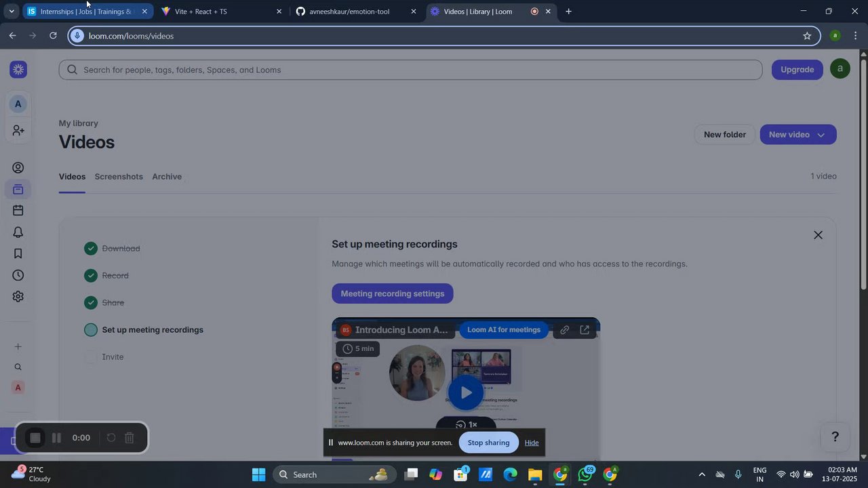Open the notifications bell in sidebar
This screenshot has height=488, width=868.
point(18,232)
